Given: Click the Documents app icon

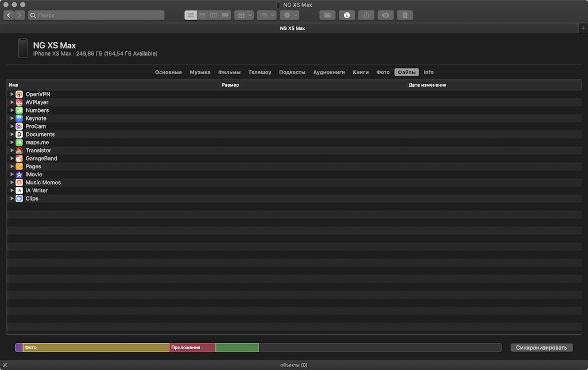Looking at the screenshot, I should [x=19, y=134].
